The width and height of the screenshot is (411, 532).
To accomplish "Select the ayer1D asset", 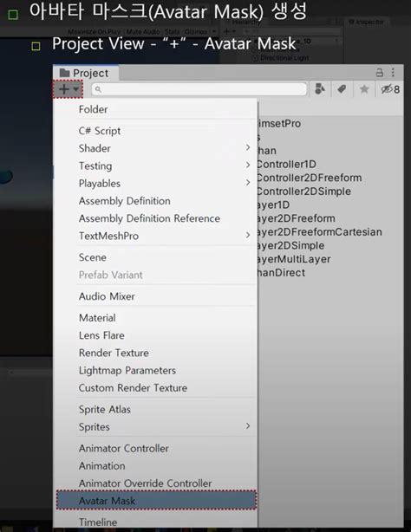I will [x=273, y=205].
